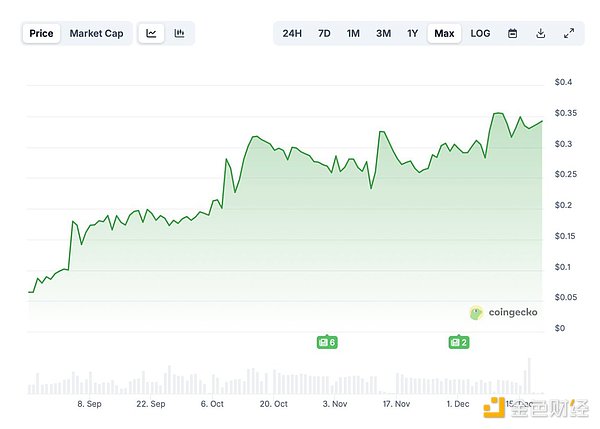
Task: Click the news marker labeled 6
Action: [326, 342]
